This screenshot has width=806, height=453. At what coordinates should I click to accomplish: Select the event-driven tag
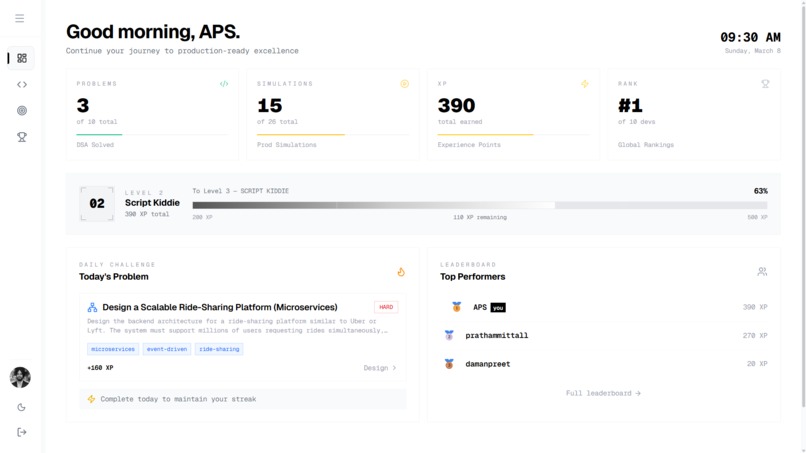click(x=167, y=349)
